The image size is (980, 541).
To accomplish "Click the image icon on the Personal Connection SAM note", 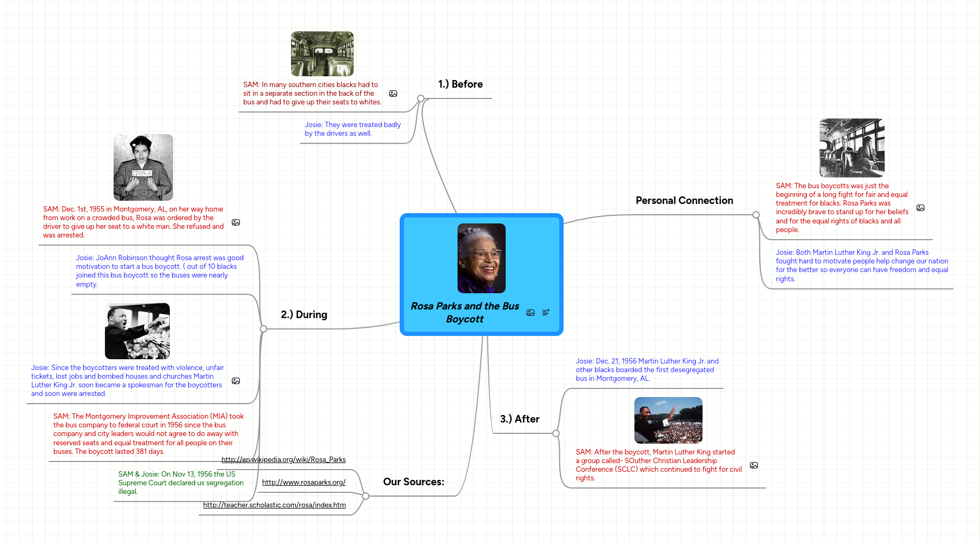I will pyautogui.click(x=921, y=207).
